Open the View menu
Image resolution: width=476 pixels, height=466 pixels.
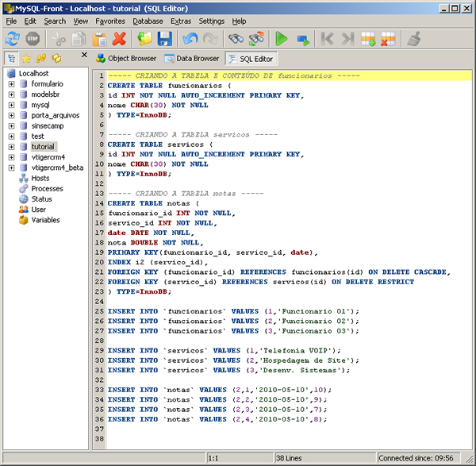pos(81,21)
